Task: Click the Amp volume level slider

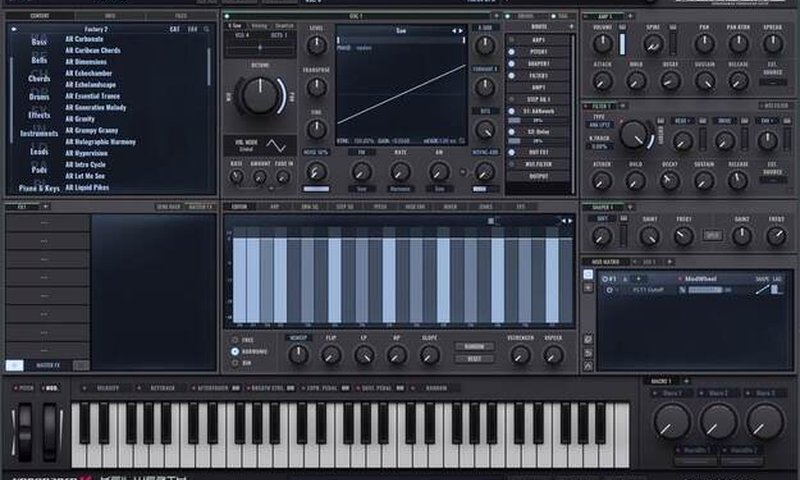Action: point(624,43)
